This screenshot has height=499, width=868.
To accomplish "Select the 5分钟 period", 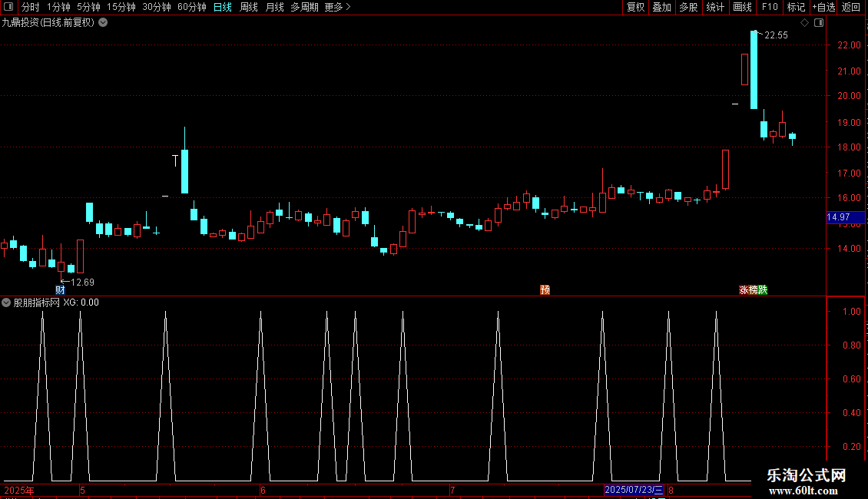I will pyautogui.click(x=88, y=7).
